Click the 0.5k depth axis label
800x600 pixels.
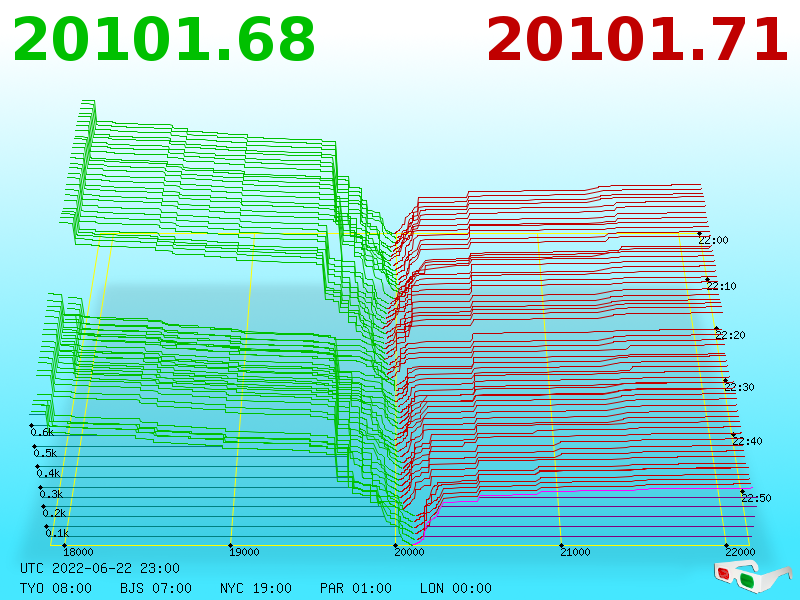pos(45,453)
